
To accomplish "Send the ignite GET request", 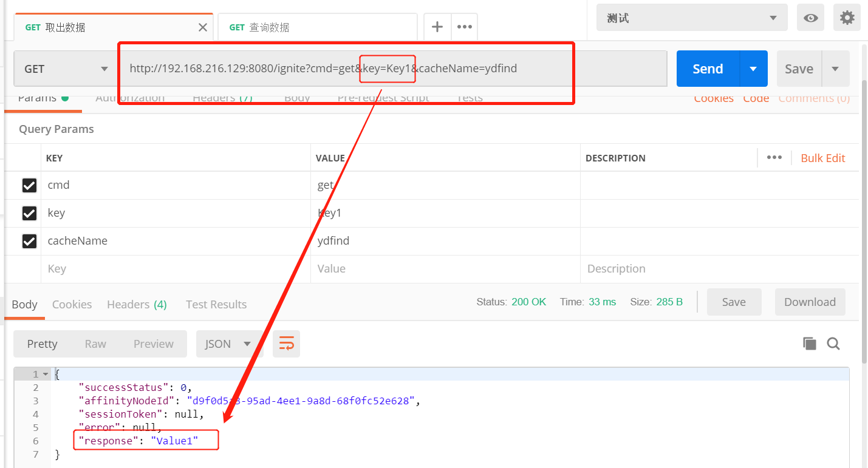I will [x=706, y=68].
